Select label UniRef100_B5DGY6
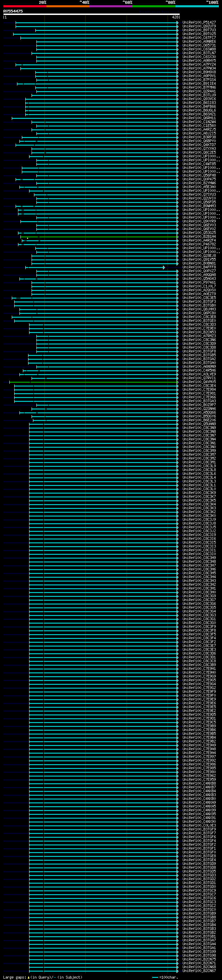This screenshot has height=980, width=222. pyautogui.click(x=199, y=416)
